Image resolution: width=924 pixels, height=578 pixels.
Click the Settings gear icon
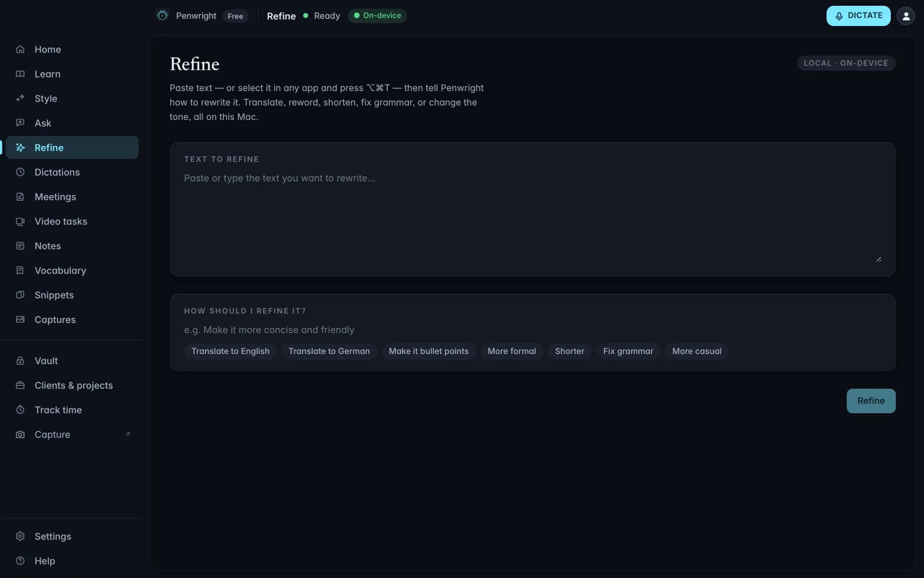pyautogui.click(x=20, y=536)
